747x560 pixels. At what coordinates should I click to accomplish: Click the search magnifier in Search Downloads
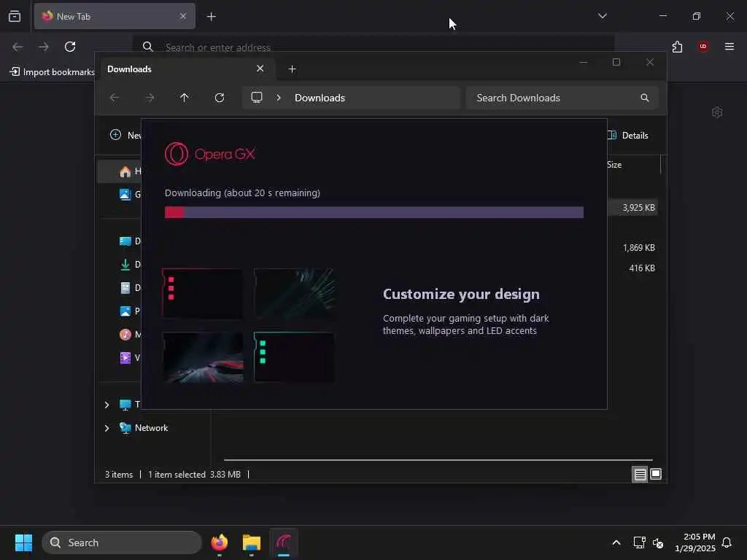[x=645, y=98]
